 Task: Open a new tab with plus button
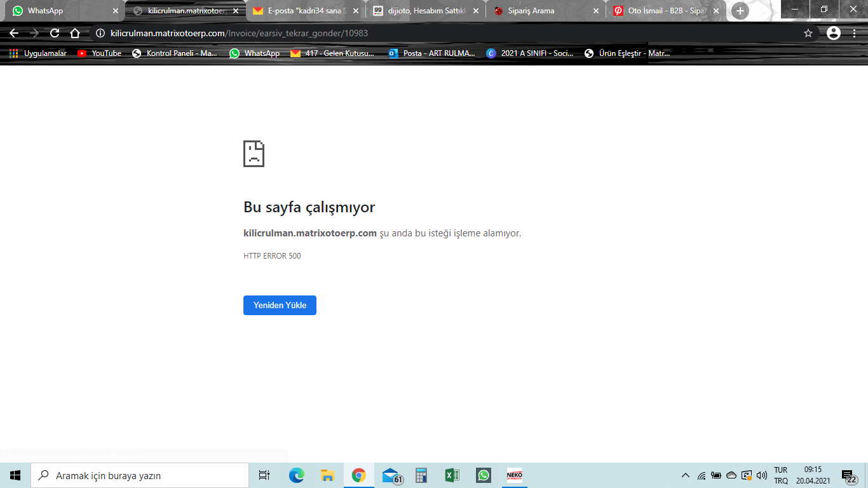click(740, 11)
